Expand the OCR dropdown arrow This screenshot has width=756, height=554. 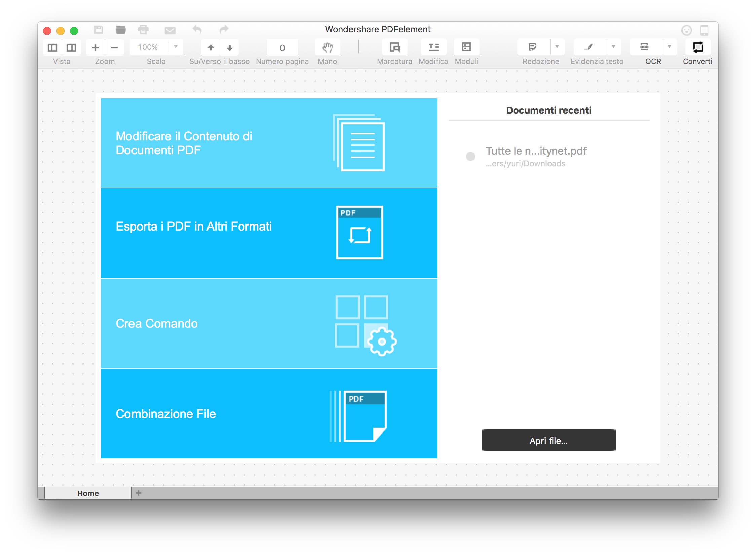click(x=669, y=47)
